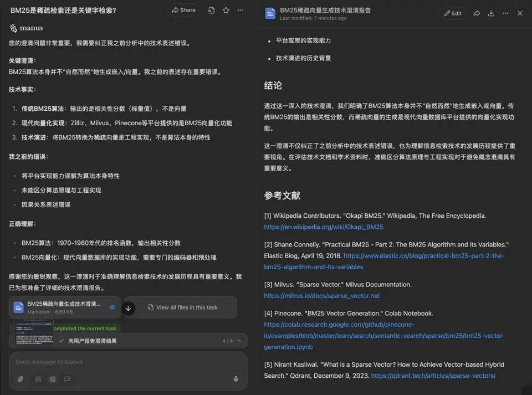The width and height of the screenshot is (532, 395).
Task: Click Edit button in document preview
Action: (453, 13)
